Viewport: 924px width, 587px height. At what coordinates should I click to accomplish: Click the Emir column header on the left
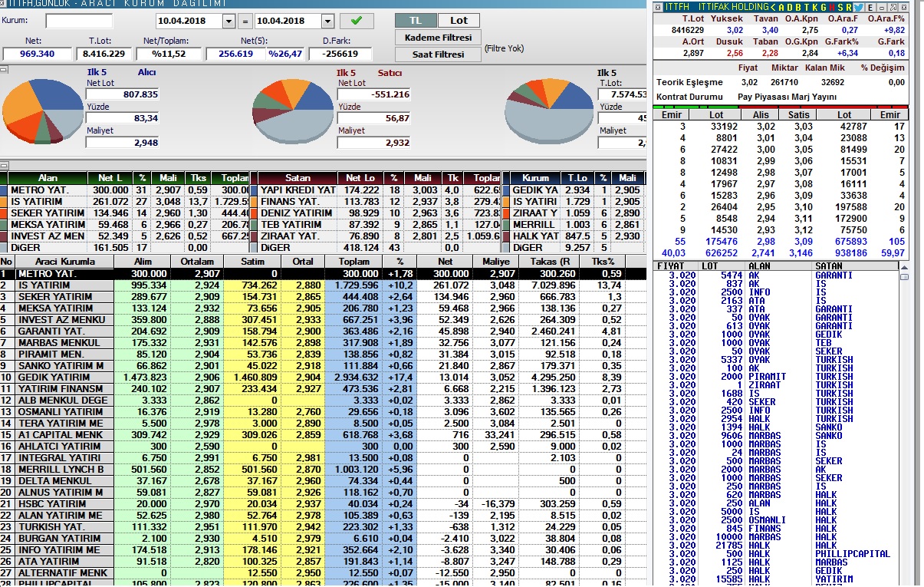[x=671, y=115]
